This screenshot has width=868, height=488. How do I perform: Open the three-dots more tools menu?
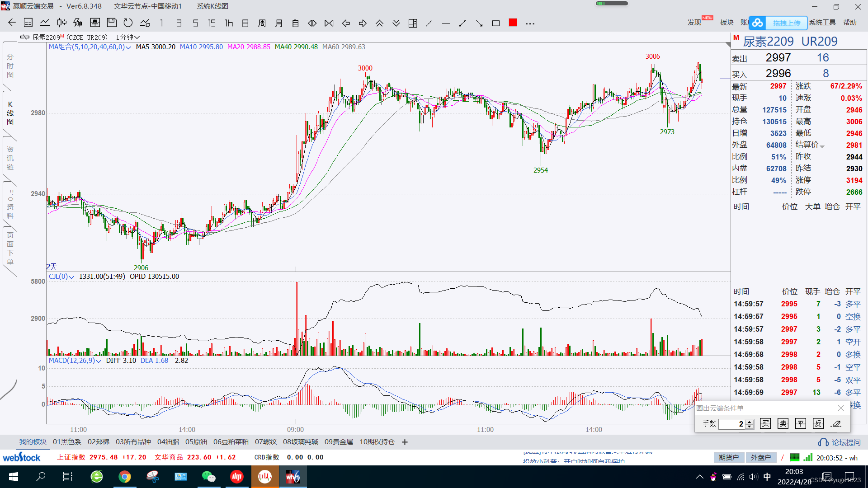click(x=530, y=23)
